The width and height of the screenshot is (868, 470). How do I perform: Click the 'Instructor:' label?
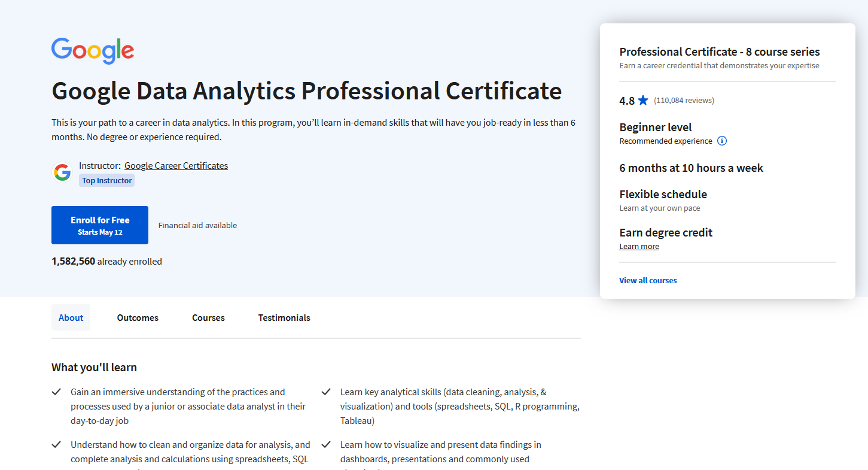point(100,166)
